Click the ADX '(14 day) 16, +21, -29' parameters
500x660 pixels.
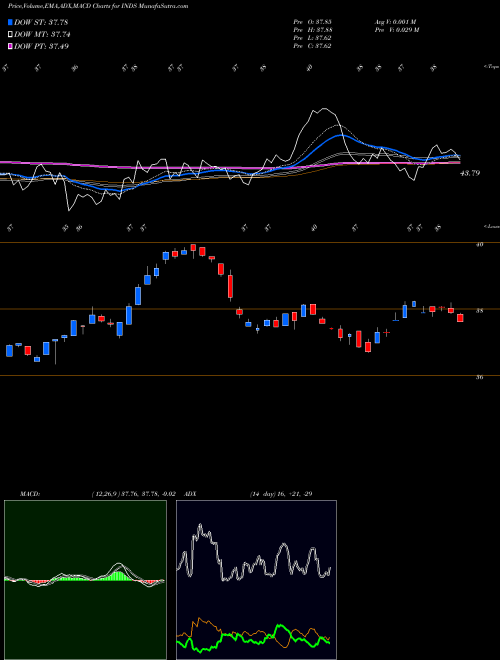click(281, 494)
